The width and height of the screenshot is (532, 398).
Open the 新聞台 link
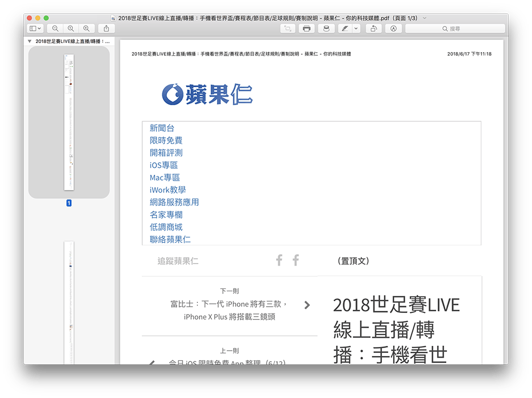pyautogui.click(x=162, y=128)
